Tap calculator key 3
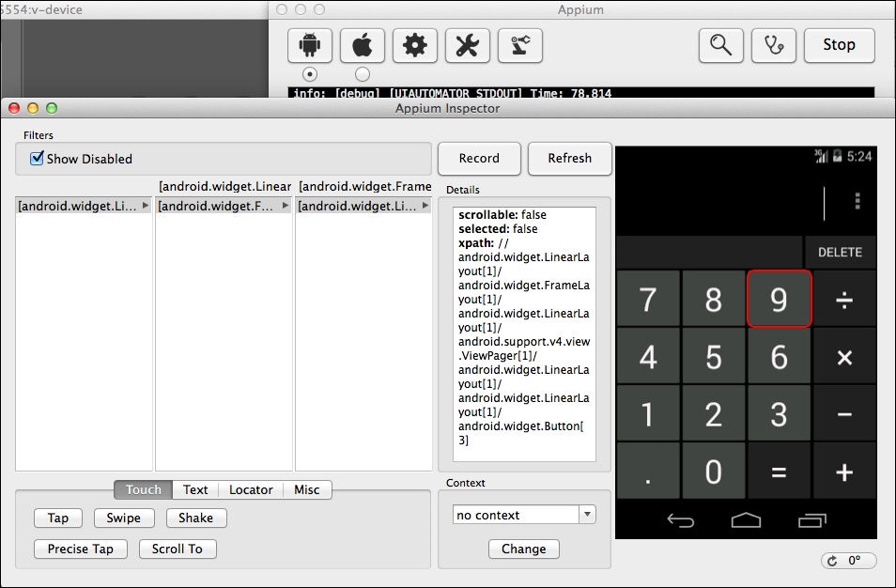This screenshot has width=896, height=588. 779,413
